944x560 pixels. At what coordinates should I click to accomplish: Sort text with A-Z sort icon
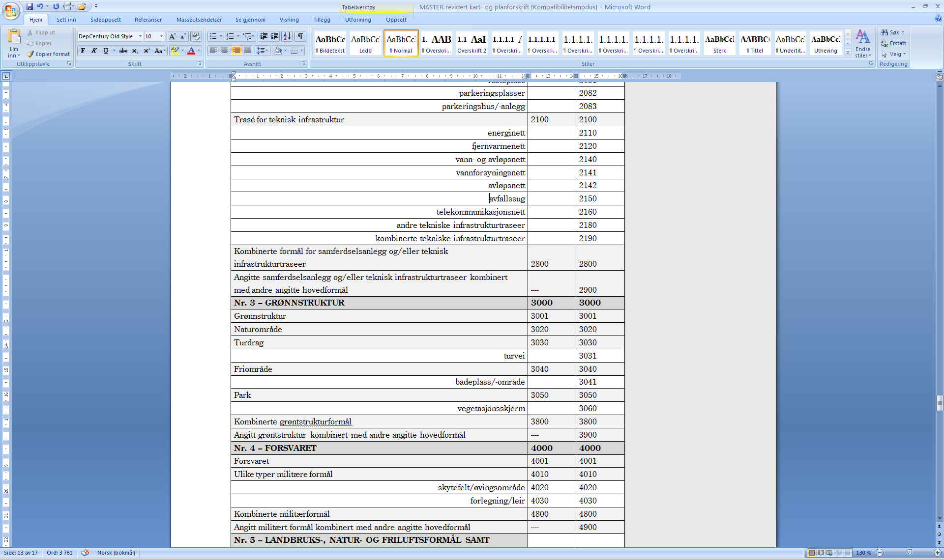point(287,36)
